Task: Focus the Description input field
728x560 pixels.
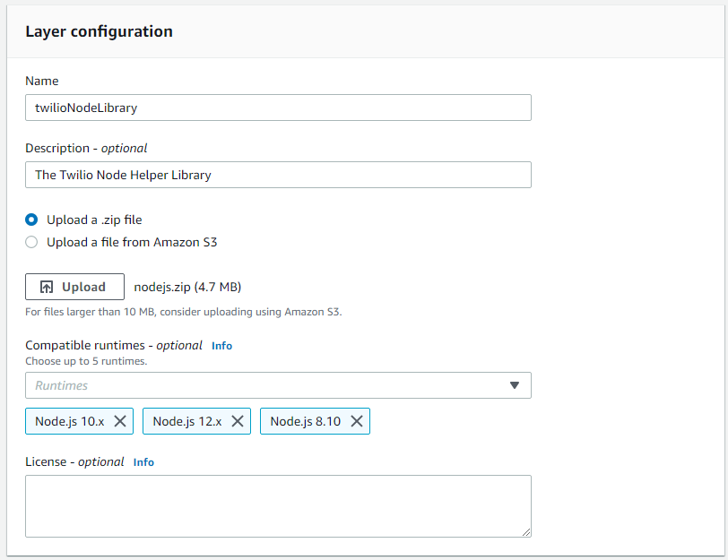Action: [x=278, y=175]
